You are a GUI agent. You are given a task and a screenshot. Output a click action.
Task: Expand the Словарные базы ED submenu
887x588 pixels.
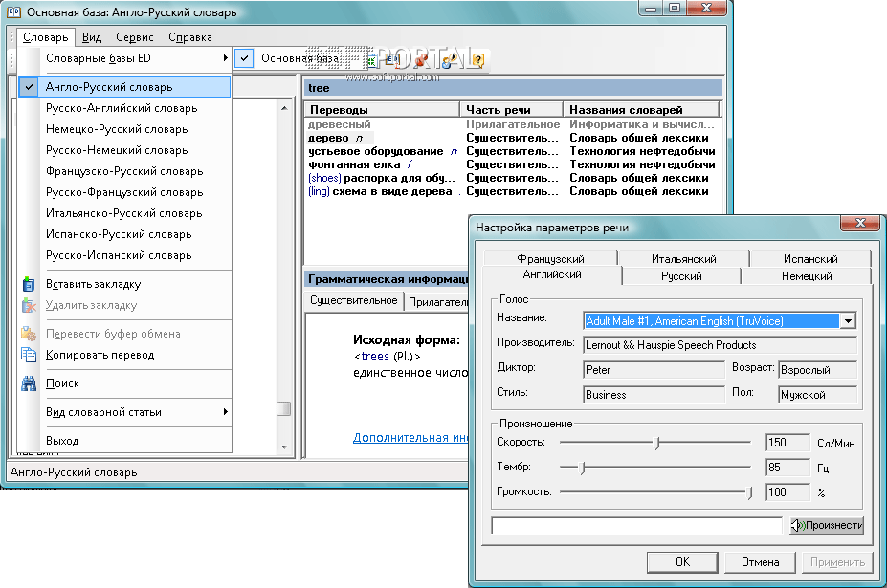124,58
